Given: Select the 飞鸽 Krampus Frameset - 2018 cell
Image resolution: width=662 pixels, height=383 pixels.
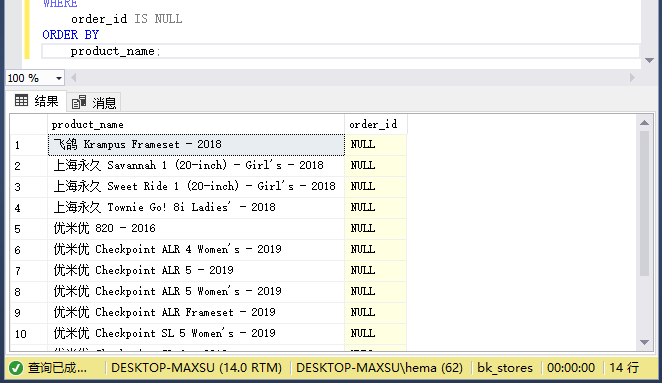Looking at the screenshot, I should pyautogui.click(x=196, y=145).
